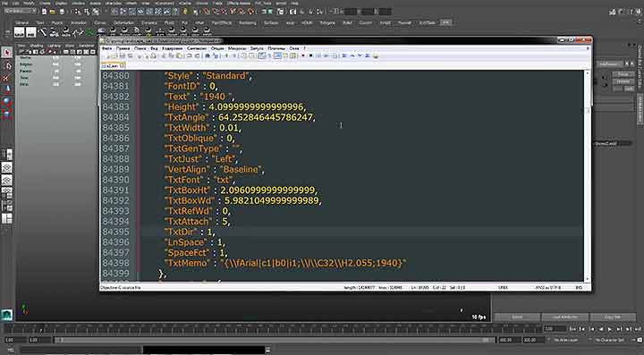Open Shading menu in Maya viewport panel
The image size is (644, 355).
(36, 46)
